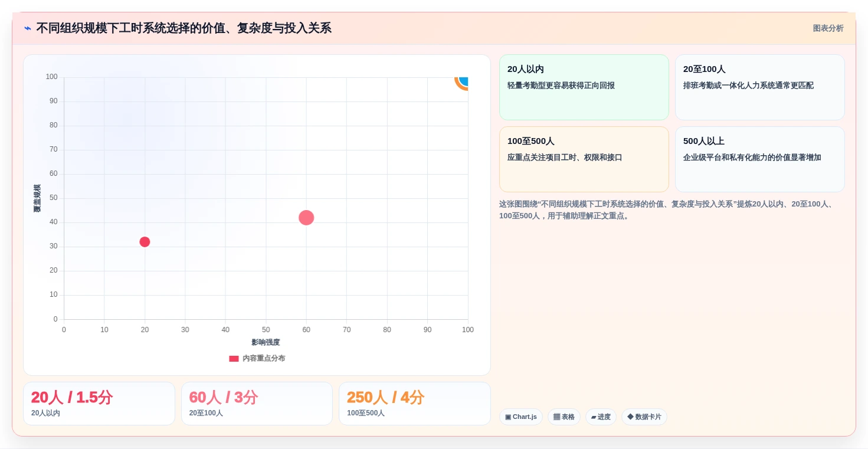The image size is (868, 449).
Task: Open the 20人以内 info card
Action: 584,87
